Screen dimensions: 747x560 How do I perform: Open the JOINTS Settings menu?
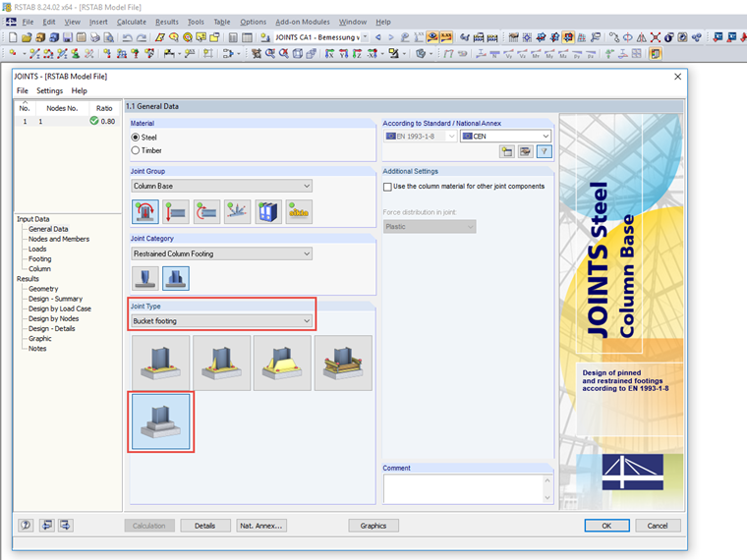point(49,90)
